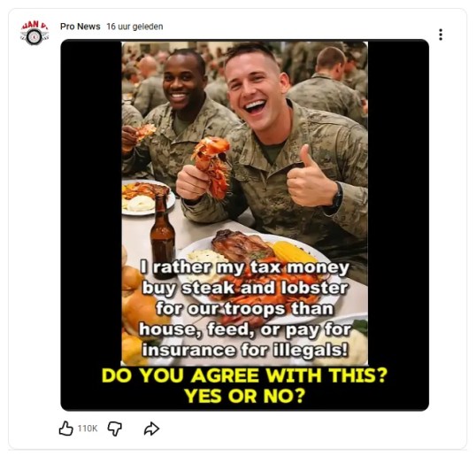
Task: Like the post with thumbs-up icon
Action: click(x=65, y=429)
